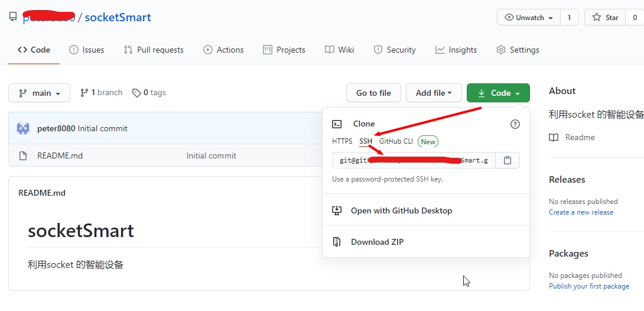Click the watchers count 1
The width and height of the screenshot is (644, 311).
point(569,17)
